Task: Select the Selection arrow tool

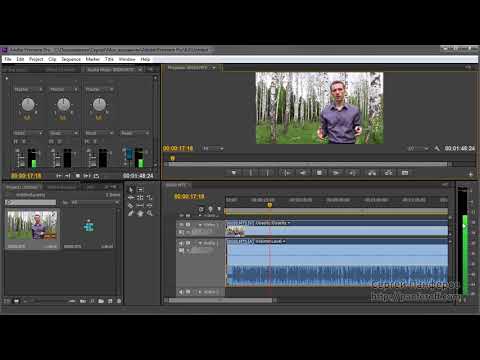Action: (x=131, y=190)
